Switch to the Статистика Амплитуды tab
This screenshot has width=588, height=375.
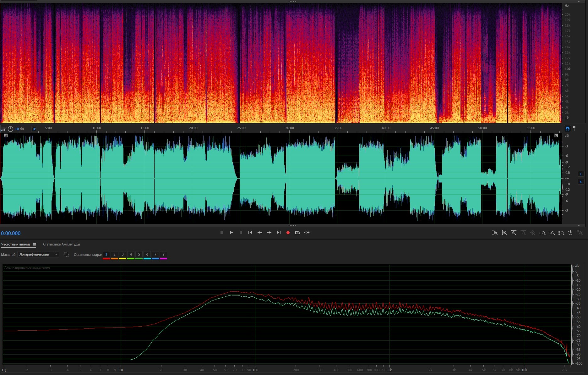[x=61, y=244]
